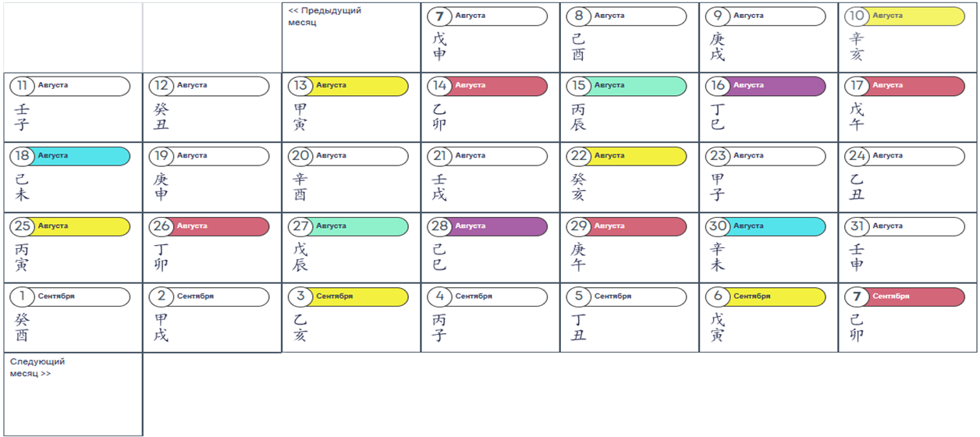Click the circled number 28 in August
The image size is (980, 437).
(439, 227)
